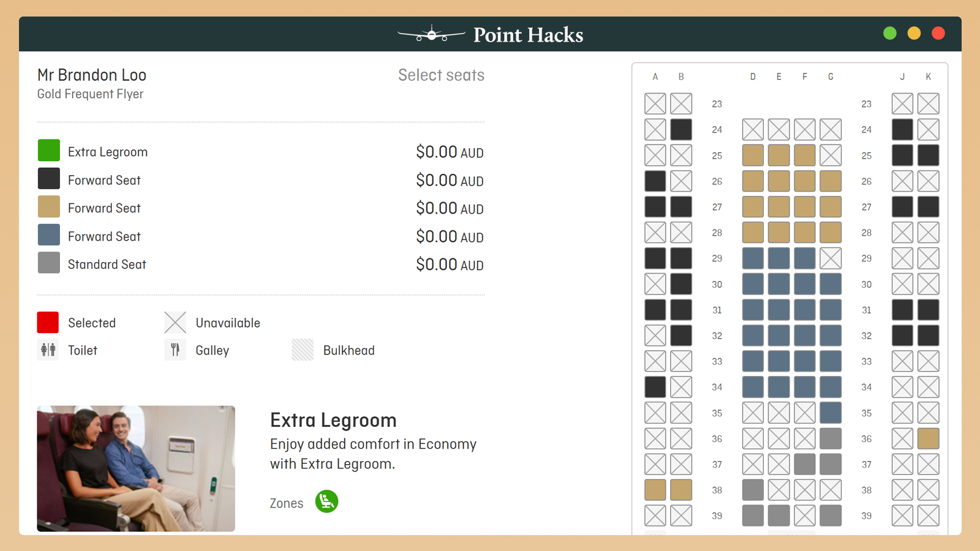
Task: Click the Galley fork-and-knife icon
Action: point(175,350)
